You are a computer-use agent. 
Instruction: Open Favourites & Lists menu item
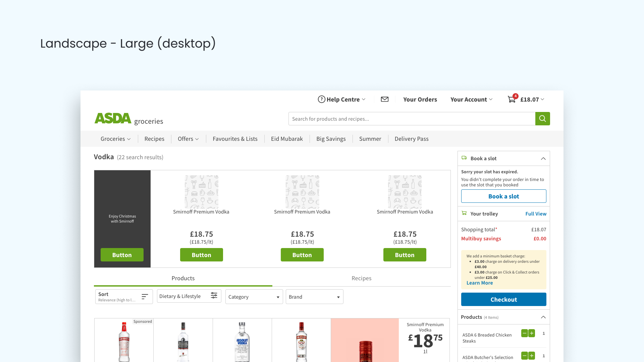235,139
